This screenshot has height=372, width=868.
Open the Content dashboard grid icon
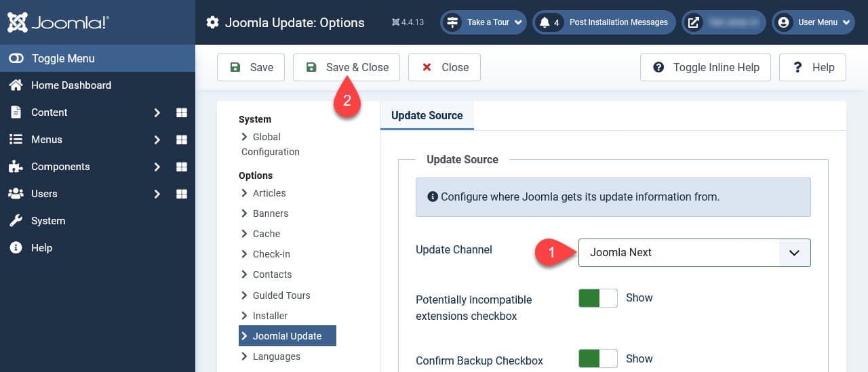[x=182, y=112]
